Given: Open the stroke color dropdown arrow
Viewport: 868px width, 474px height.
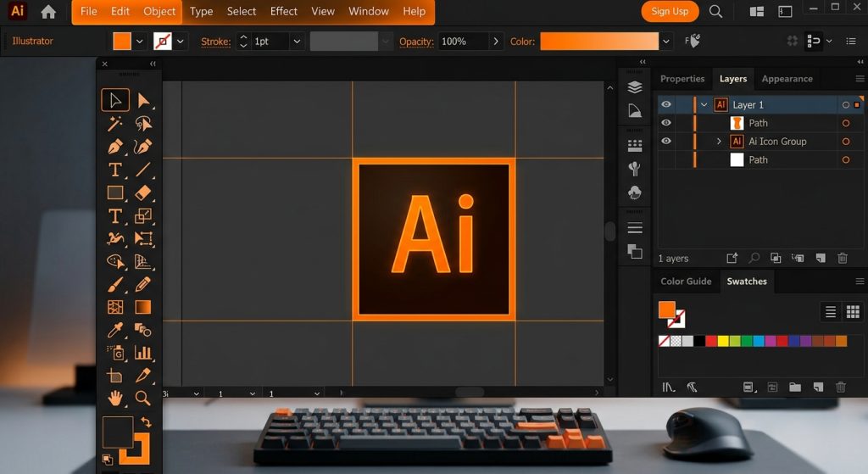Looking at the screenshot, I should tap(181, 41).
